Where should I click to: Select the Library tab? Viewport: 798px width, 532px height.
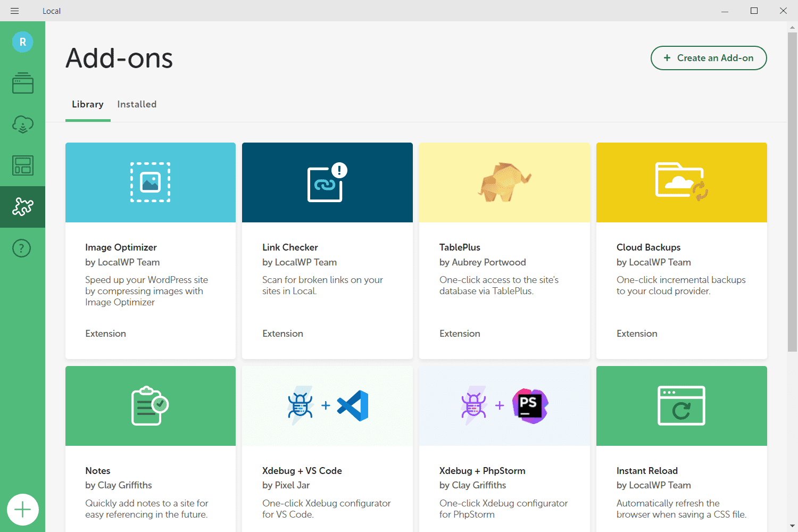coord(88,104)
